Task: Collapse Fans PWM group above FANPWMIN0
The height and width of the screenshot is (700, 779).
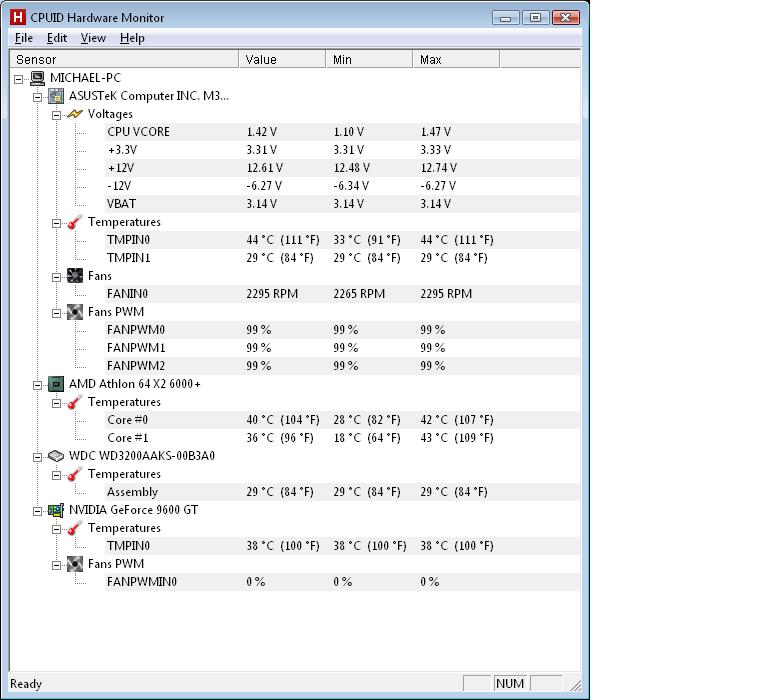Action: coord(57,565)
